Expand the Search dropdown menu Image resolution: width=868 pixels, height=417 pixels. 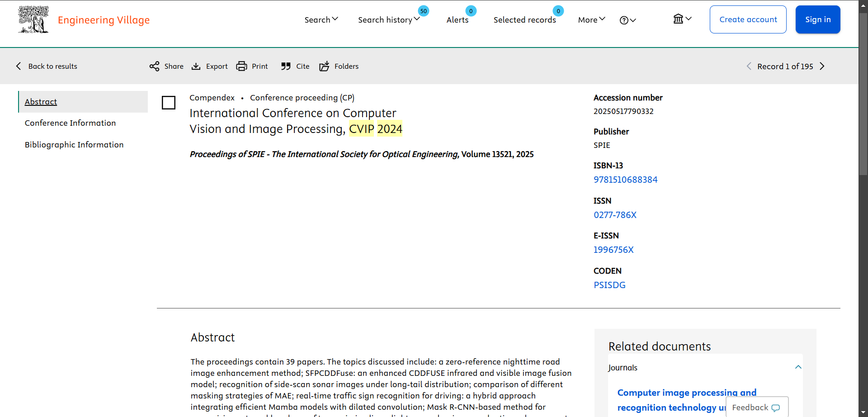coord(321,20)
